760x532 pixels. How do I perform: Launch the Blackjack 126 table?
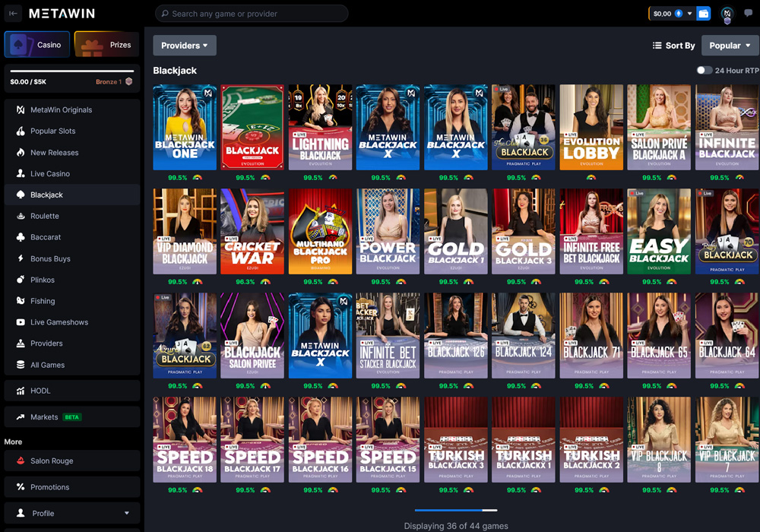[x=455, y=336]
